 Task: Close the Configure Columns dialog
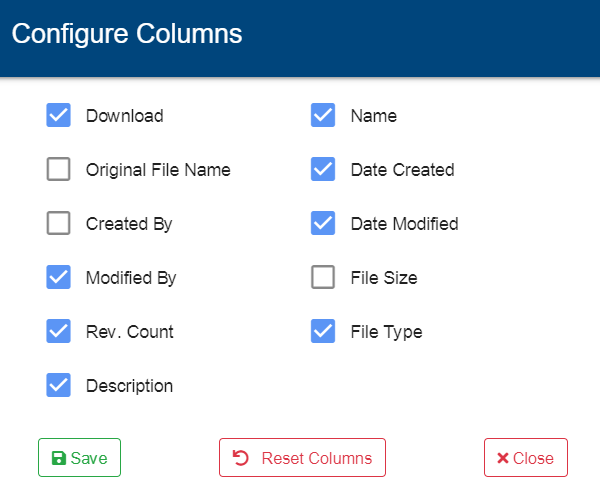coord(526,458)
